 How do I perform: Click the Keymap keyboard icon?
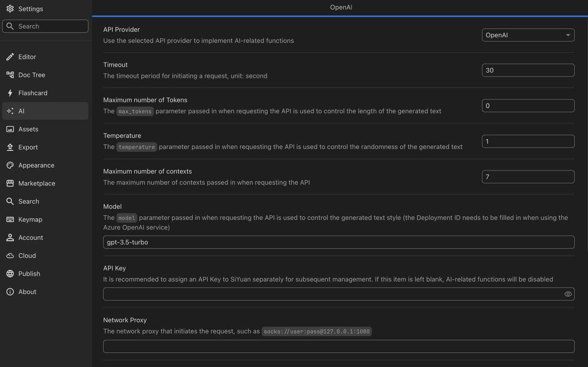click(x=10, y=220)
